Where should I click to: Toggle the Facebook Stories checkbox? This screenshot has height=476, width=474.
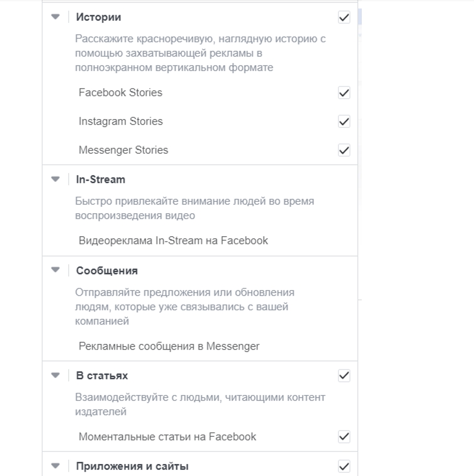[x=344, y=93]
